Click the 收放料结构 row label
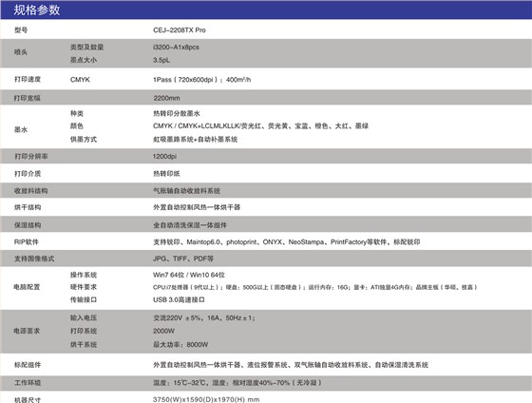The width and height of the screenshot is (532, 403). (x=30, y=191)
